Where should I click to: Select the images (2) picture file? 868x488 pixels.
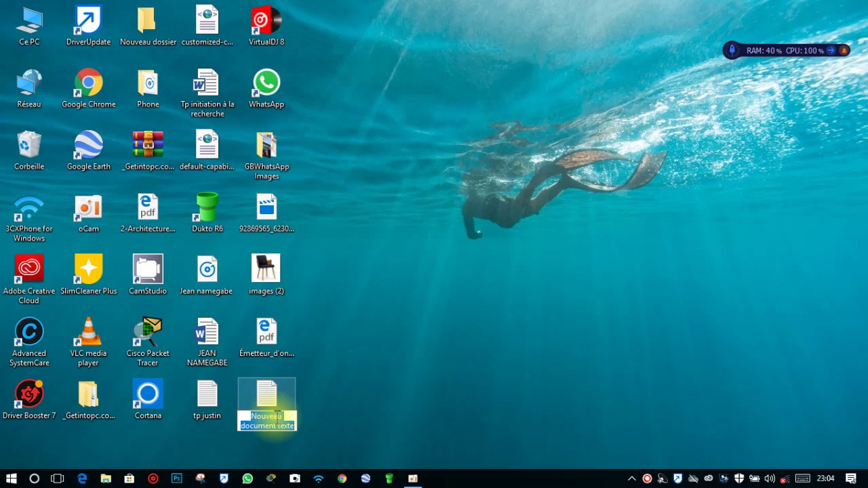(x=267, y=276)
